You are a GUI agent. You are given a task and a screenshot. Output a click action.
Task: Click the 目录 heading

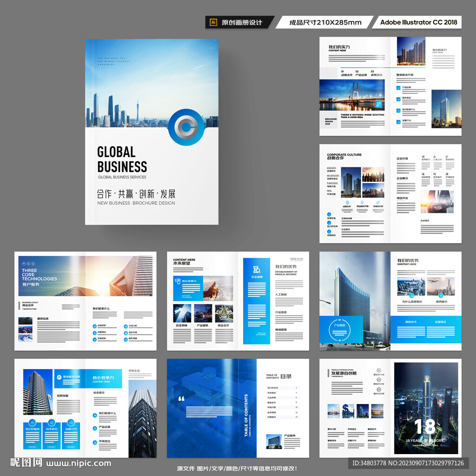(286, 377)
